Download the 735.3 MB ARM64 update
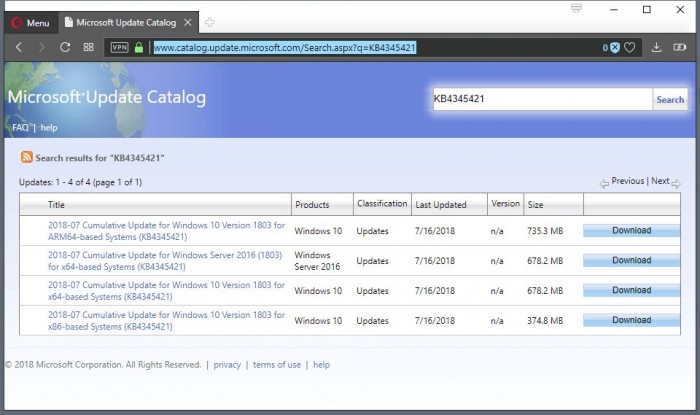This screenshot has height=415, width=700. (631, 231)
